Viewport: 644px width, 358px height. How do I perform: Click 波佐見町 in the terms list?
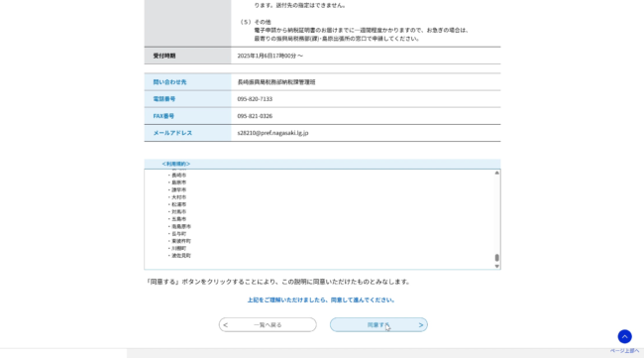tap(181, 256)
